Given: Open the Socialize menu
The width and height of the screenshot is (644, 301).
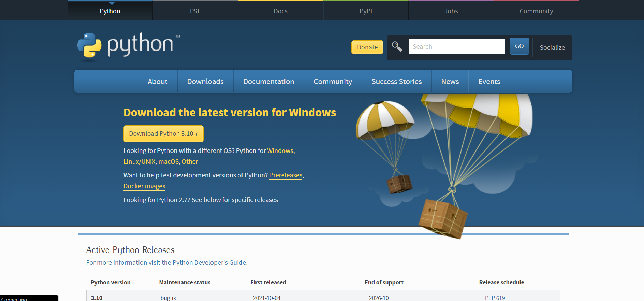Looking at the screenshot, I should pyautogui.click(x=552, y=47).
